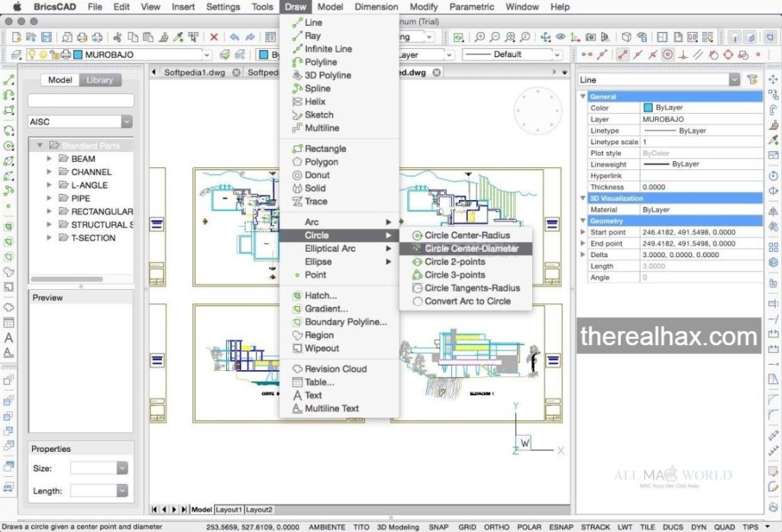Click the move tool on right toolbar
Screen dimensions: 782x532
coord(773,80)
